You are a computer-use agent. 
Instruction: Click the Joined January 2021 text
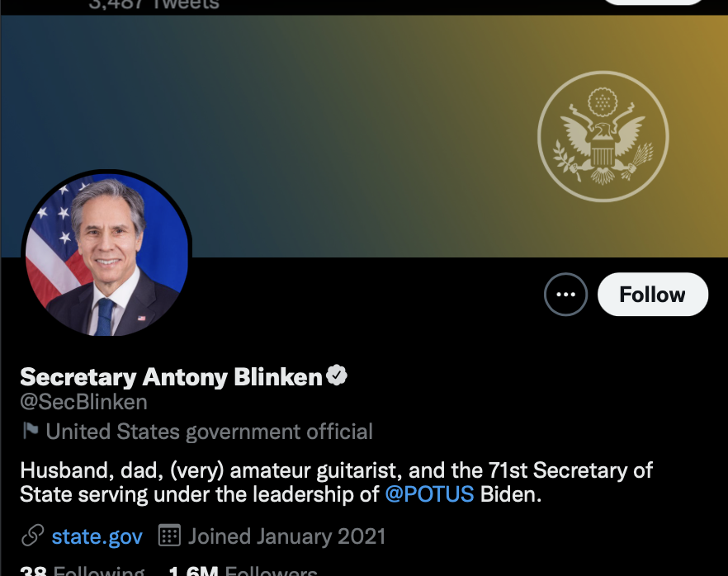[286, 536]
